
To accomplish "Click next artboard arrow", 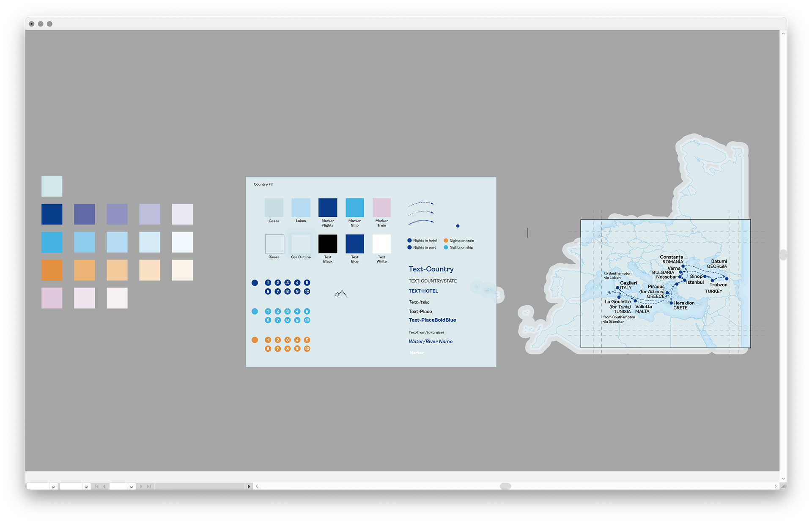I will pos(141,486).
